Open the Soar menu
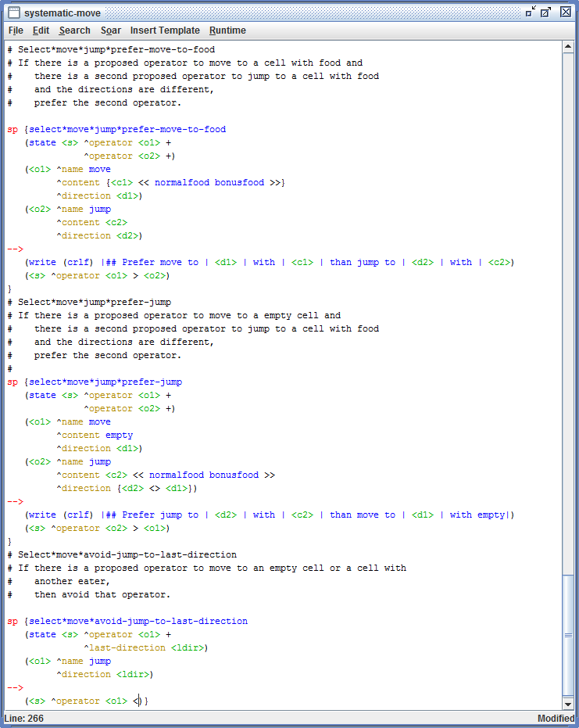Viewport: 579px width, 728px height. pyautogui.click(x=111, y=30)
